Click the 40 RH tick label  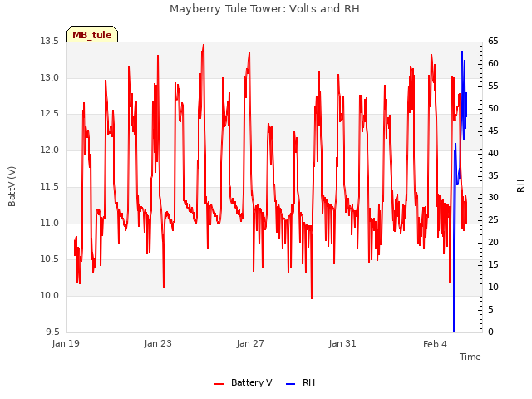point(493,153)
